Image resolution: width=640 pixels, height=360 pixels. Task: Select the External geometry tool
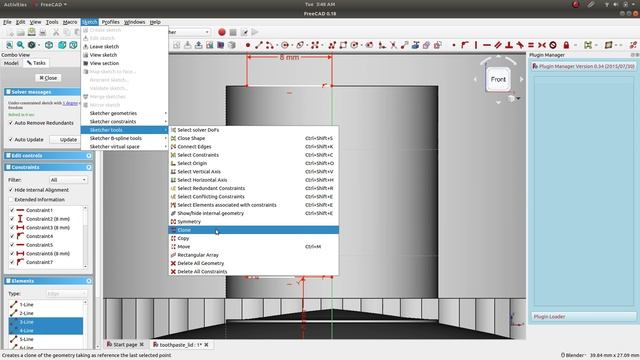(x=415, y=45)
